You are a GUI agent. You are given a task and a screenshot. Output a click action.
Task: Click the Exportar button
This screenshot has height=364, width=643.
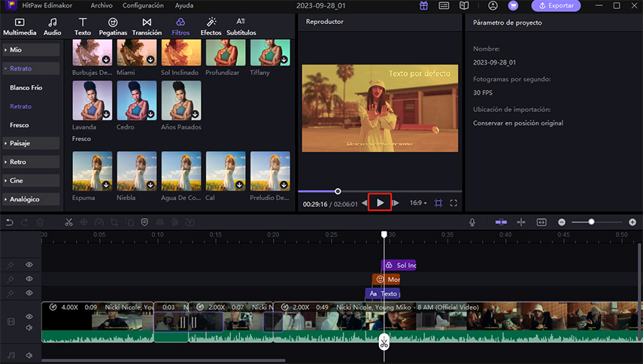[x=556, y=6]
